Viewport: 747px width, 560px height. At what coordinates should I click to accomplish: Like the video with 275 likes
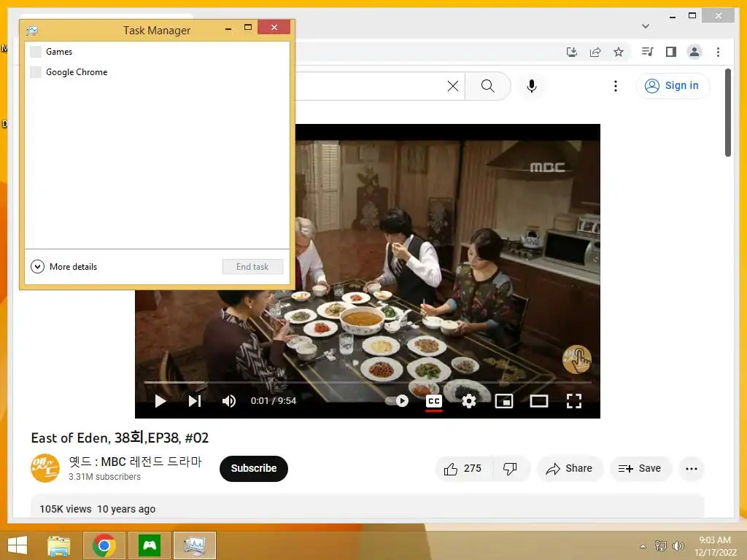point(463,469)
